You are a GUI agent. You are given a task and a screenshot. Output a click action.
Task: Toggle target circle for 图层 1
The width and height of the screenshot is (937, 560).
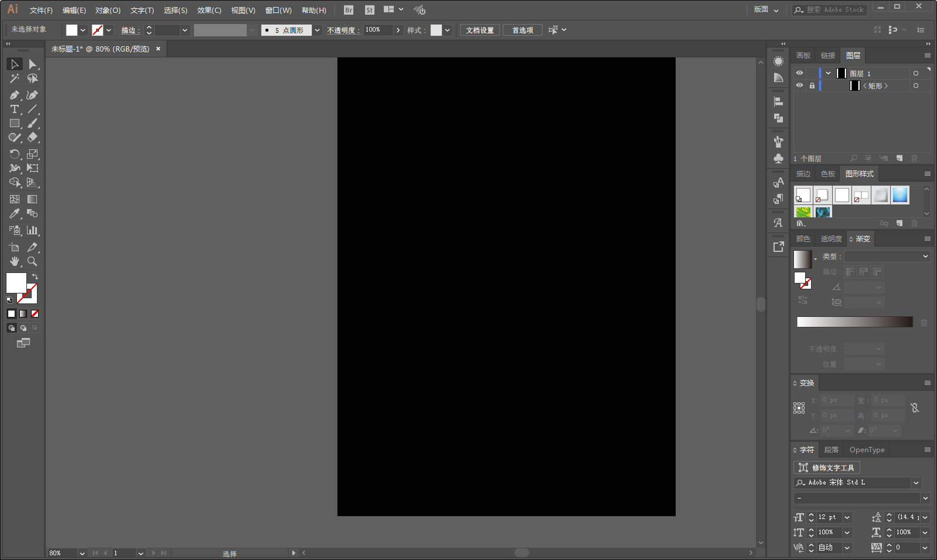point(916,73)
